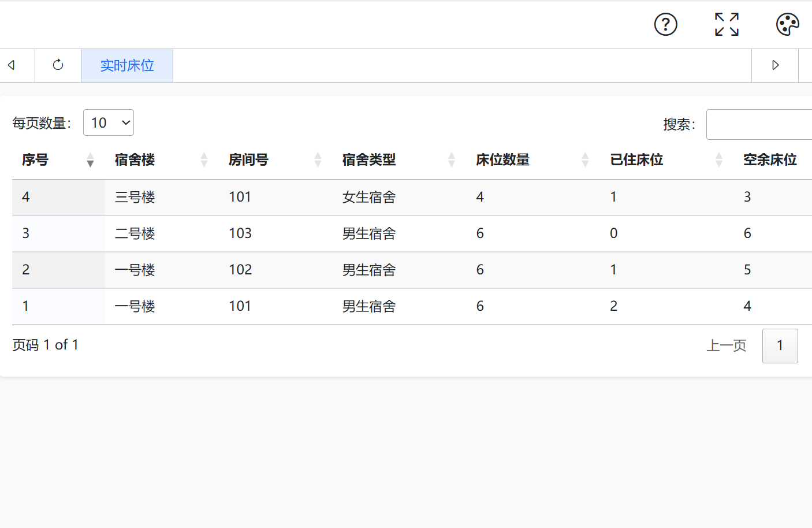Sort the table by 房间号 column

(x=275, y=160)
